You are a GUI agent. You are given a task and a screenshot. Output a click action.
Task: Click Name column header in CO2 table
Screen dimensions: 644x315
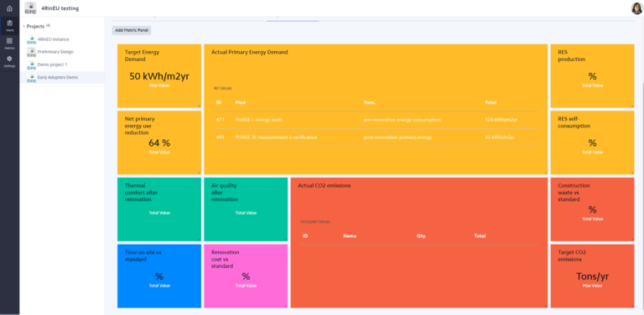click(x=350, y=236)
